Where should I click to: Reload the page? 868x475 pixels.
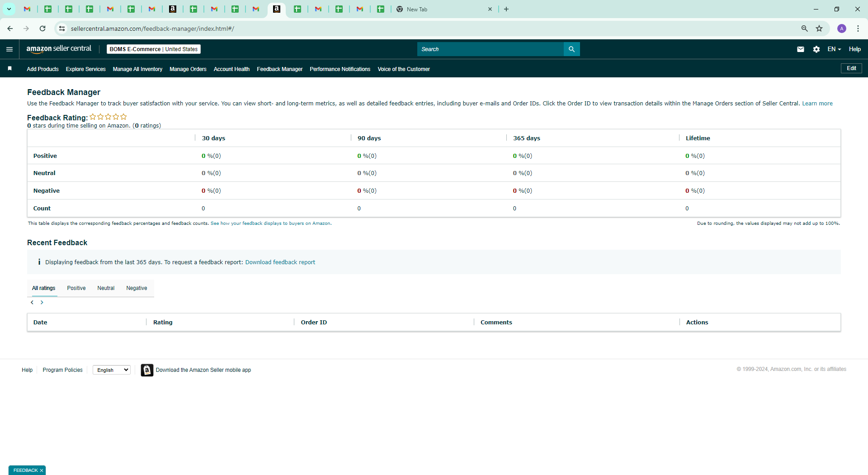coord(42,28)
